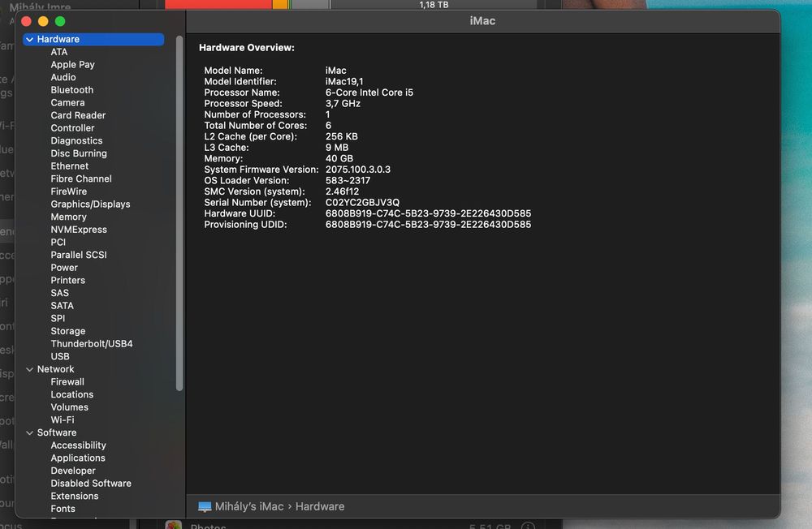
Task: Show Storage information
Action: 68,331
